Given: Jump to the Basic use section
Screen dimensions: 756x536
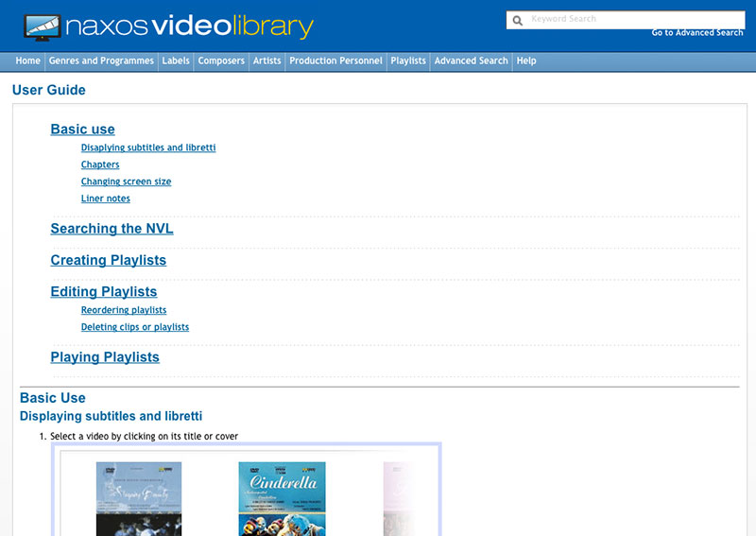Looking at the screenshot, I should pos(82,130).
